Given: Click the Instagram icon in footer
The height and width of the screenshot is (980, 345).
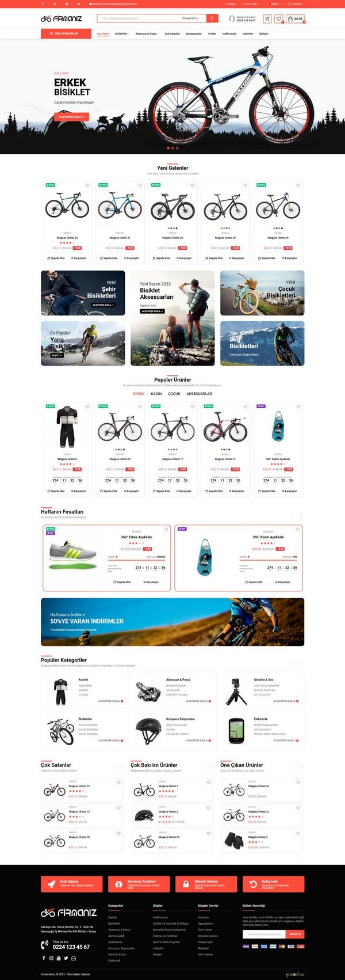Looking at the screenshot, I should click(51, 958).
